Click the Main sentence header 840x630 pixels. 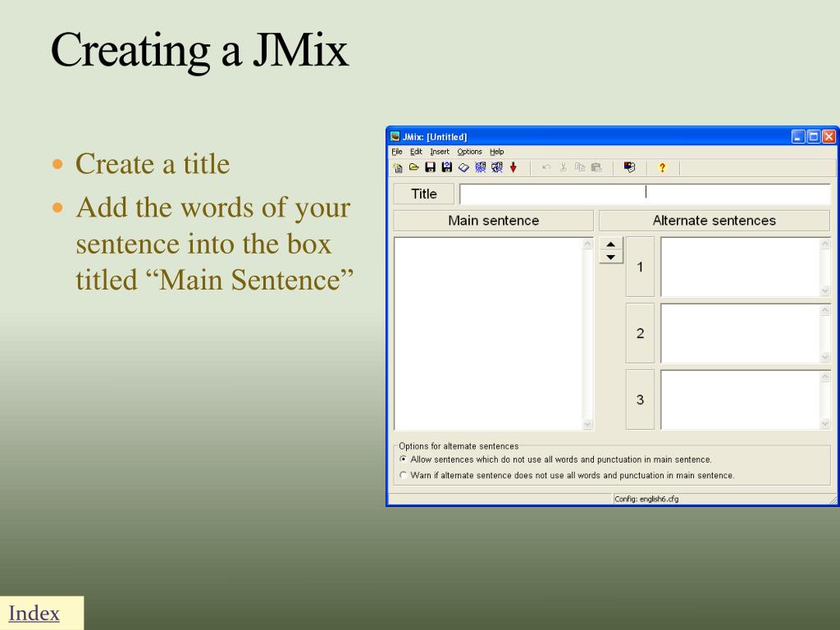493,220
